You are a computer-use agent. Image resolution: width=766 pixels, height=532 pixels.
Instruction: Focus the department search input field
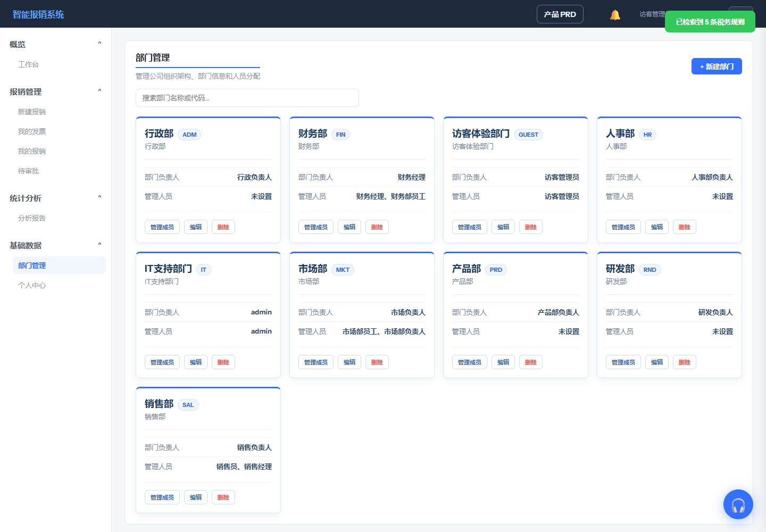247,98
